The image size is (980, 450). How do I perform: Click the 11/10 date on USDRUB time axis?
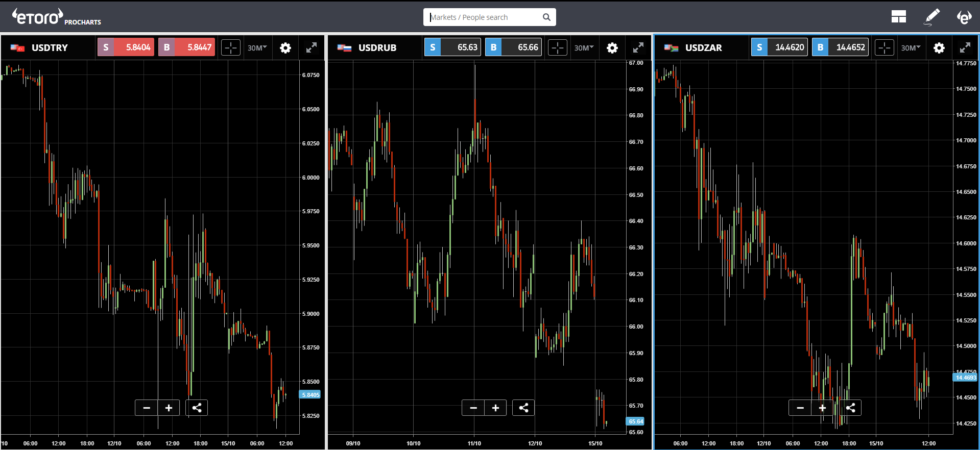[x=474, y=443]
